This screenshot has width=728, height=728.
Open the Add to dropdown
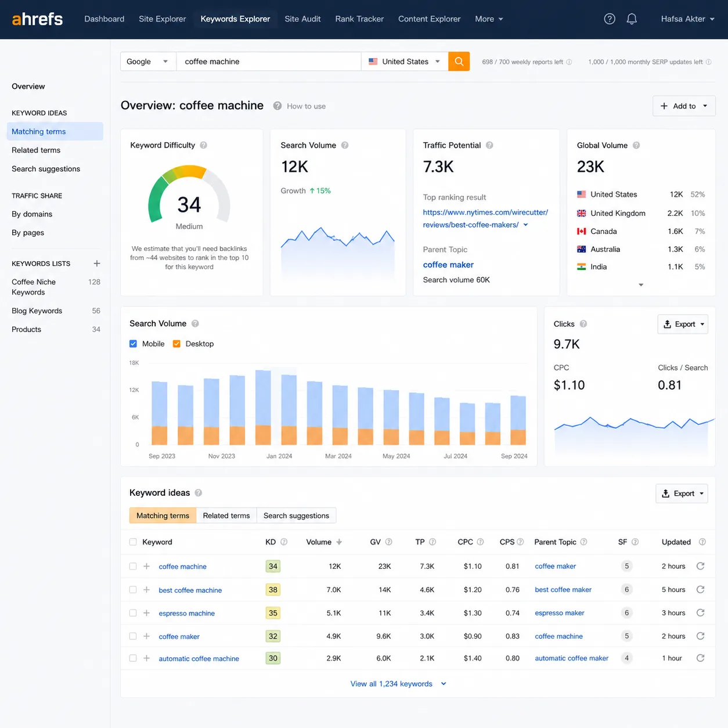click(x=684, y=106)
